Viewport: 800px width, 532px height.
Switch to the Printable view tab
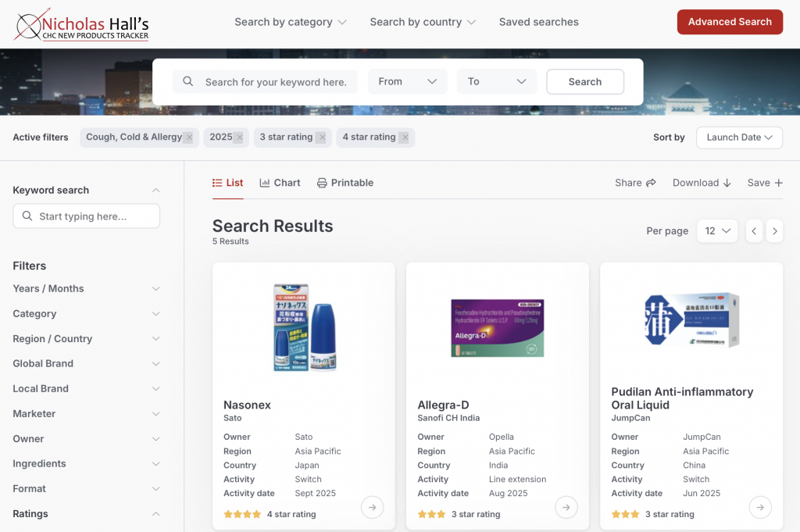[x=345, y=183]
